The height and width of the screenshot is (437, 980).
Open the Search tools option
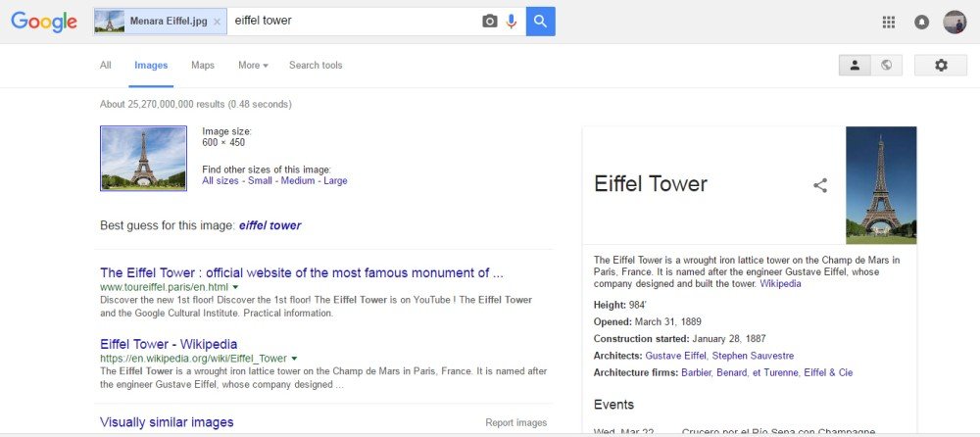tap(316, 65)
